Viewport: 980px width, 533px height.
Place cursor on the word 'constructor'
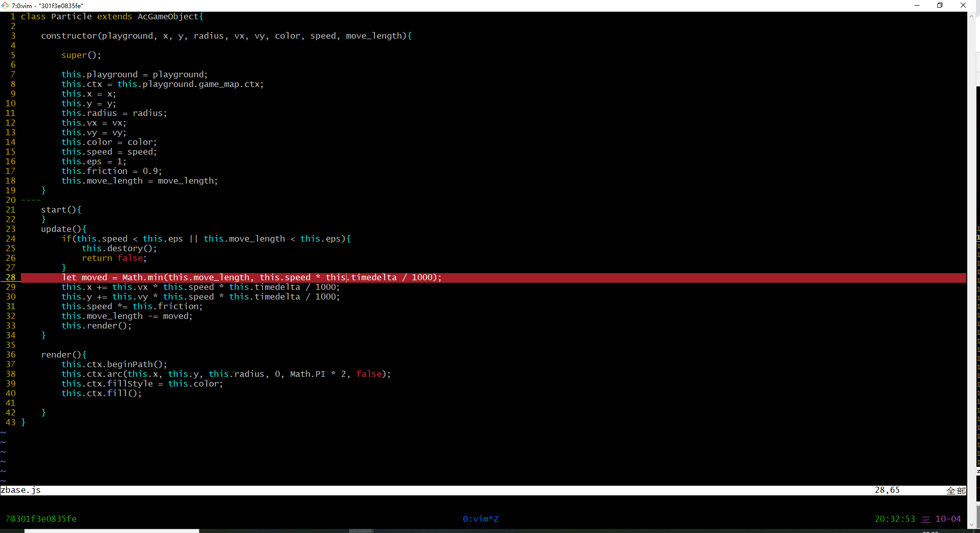point(69,36)
